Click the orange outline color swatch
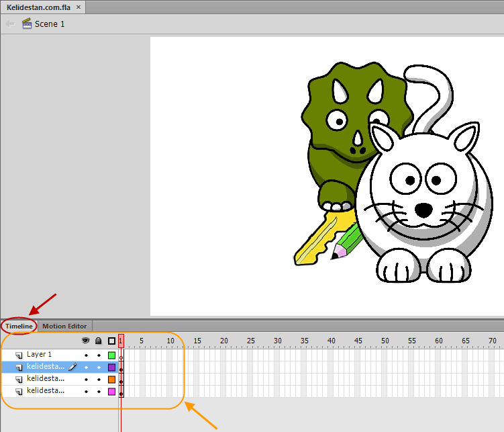Image resolution: width=504 pixels, height=432 pixels. (x=111, y=379)
